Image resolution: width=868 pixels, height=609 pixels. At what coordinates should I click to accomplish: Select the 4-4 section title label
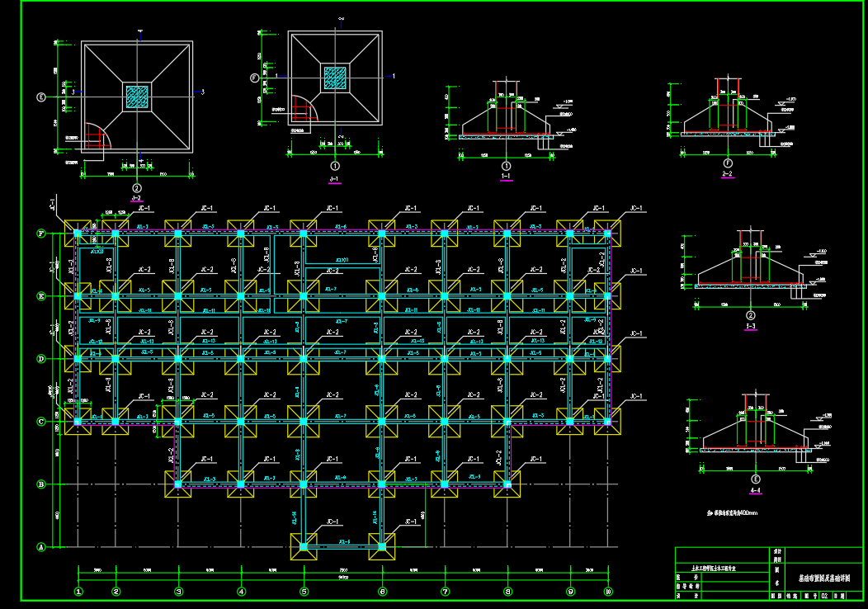[755, 489]
